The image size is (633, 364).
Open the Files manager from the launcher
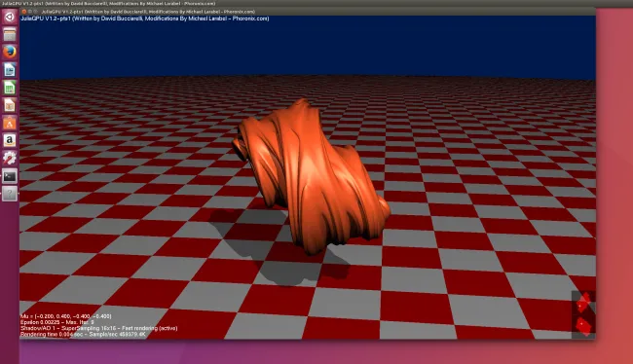tap(10, 35)
